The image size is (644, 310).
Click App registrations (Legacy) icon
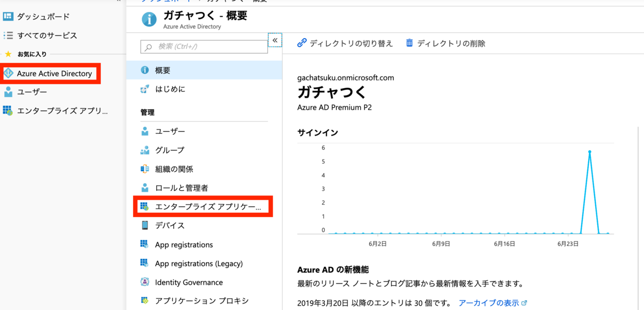point(144,263)
